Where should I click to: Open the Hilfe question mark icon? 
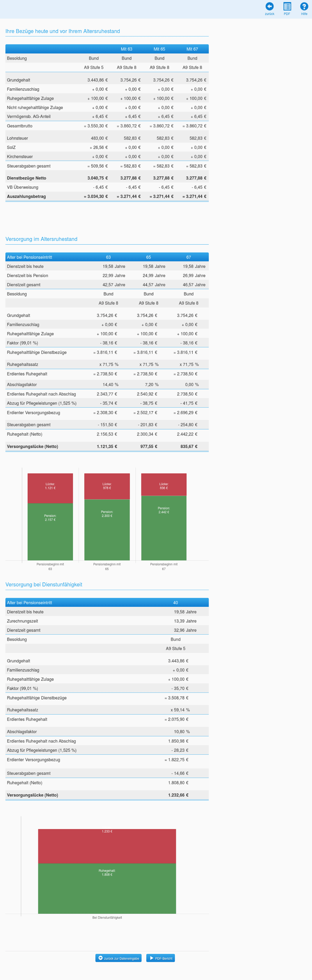click(x=304, y=6)
